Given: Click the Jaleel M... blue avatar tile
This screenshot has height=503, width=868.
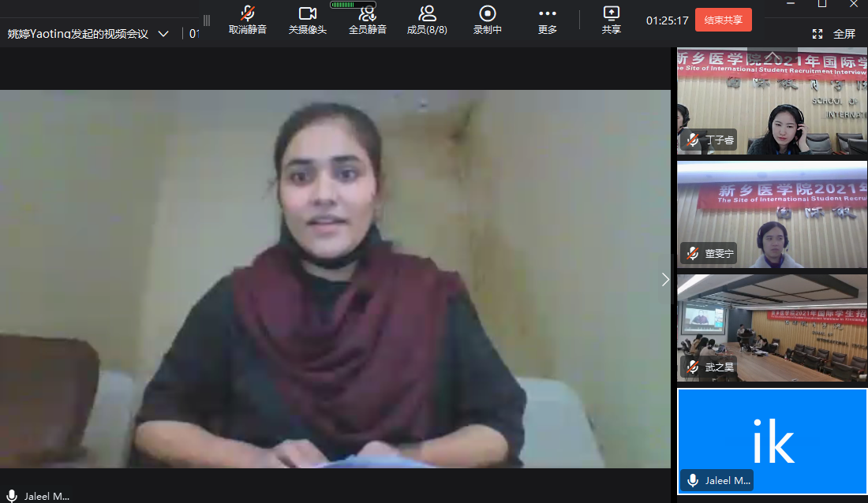Looking at the screenshot, I should (772, 440).
